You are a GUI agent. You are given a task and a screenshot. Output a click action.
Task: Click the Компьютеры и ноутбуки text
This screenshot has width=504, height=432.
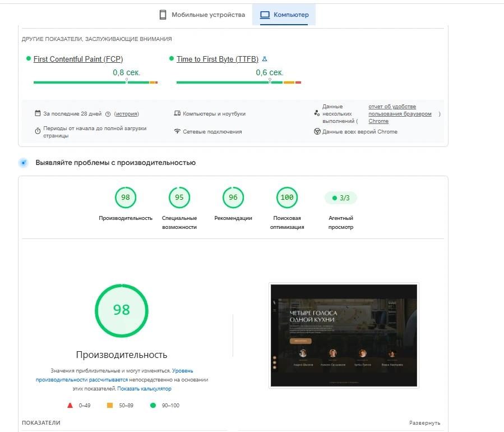(x=214, y=113)
